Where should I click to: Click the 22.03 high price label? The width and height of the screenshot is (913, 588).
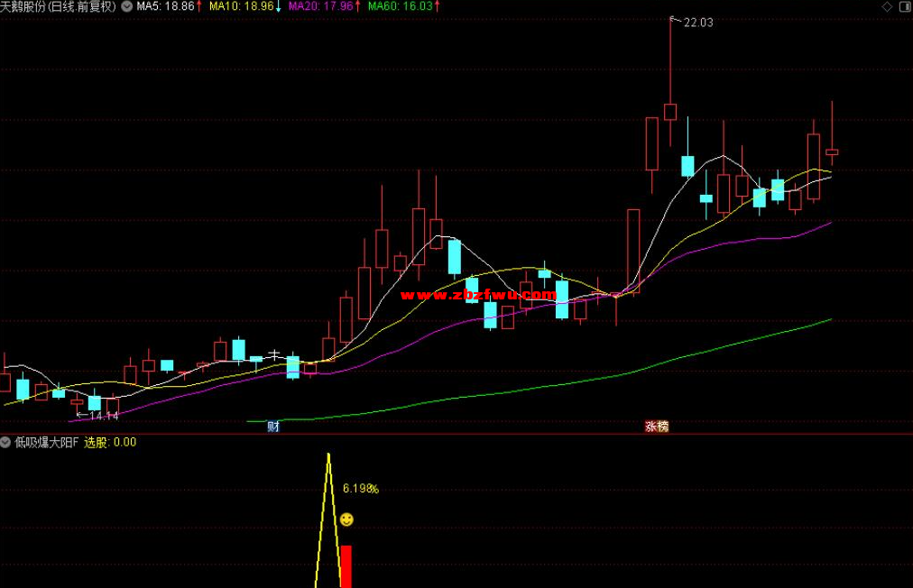tap(698, 23)
